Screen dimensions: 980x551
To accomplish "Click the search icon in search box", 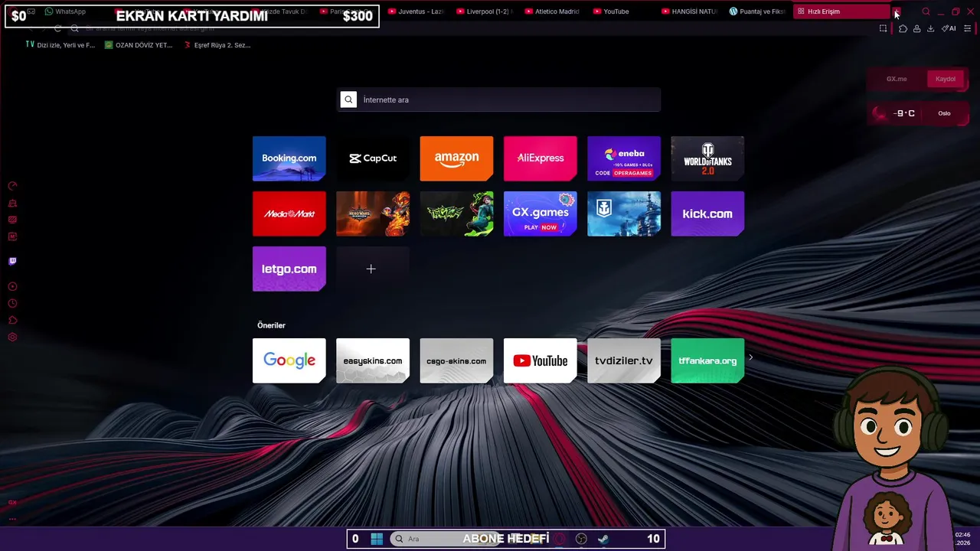I will click(x=348, y=99).
